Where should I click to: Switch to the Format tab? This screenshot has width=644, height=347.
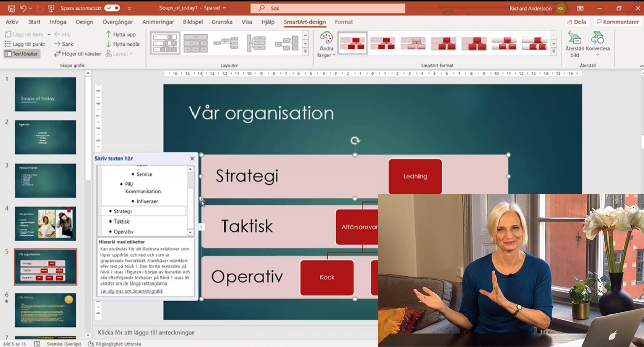pos(344,22)
